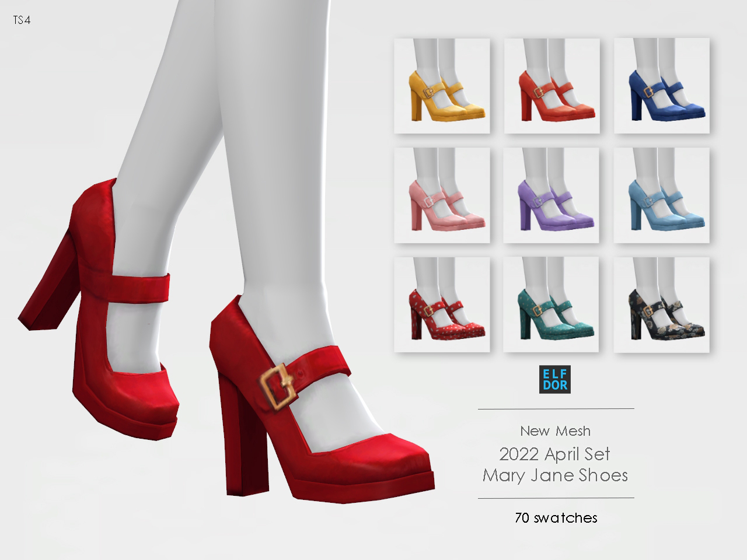Choose the navy blue shoe swatch
This screenshot has width=747, height=560.
click(662, 86)
